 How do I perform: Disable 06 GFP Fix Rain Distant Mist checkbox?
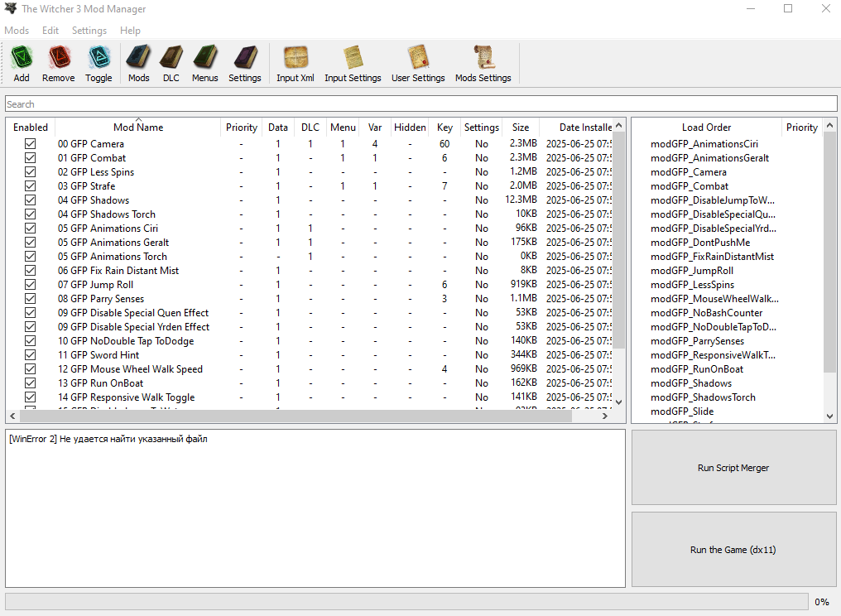pyautogui.click(x=30, y=271)
